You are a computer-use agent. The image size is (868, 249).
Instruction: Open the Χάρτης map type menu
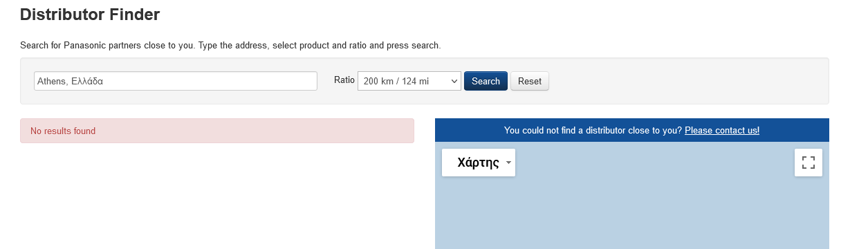point(479,163)
